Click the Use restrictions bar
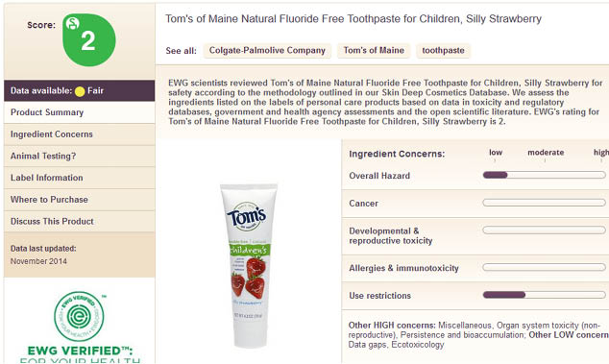This screenshot has width=609, height=364. (x=544, y=295)
